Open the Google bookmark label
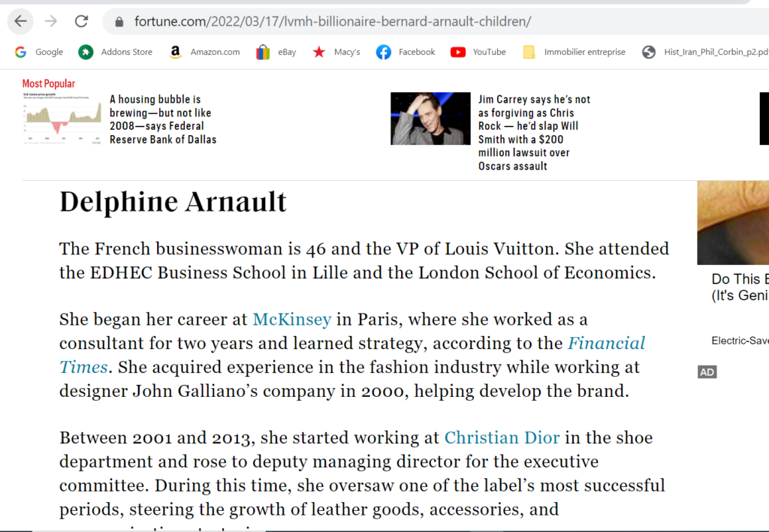 (x=49, y=52)
